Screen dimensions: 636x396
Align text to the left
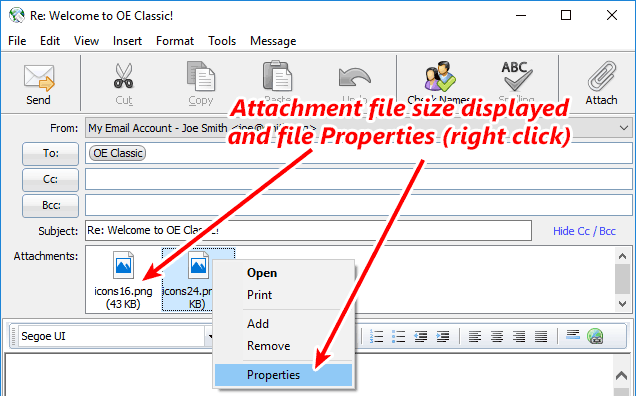pyautogui.click(x=475, y=336)
